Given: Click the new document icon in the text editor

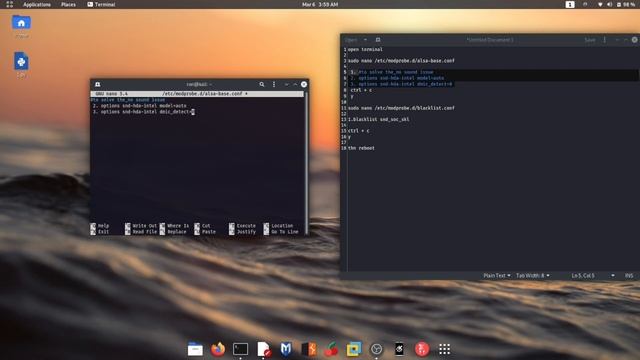Looking at the screenshot, I should point(378,40).
